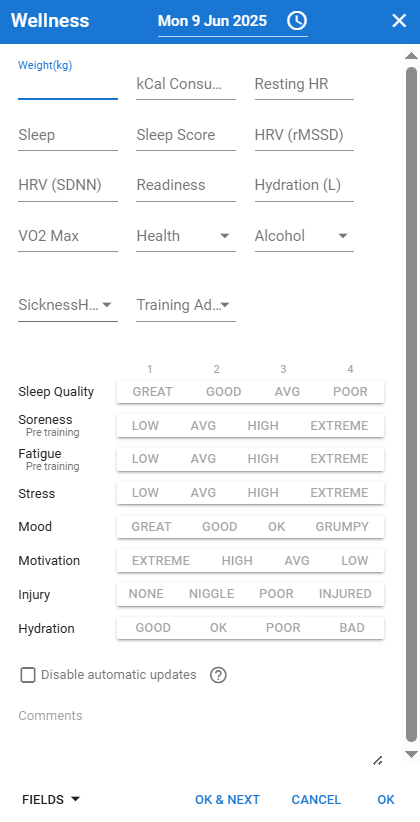Open the FIELDS menu
Image resolution: width=420 pixels, height=822 pixels.
coord(51,799)
